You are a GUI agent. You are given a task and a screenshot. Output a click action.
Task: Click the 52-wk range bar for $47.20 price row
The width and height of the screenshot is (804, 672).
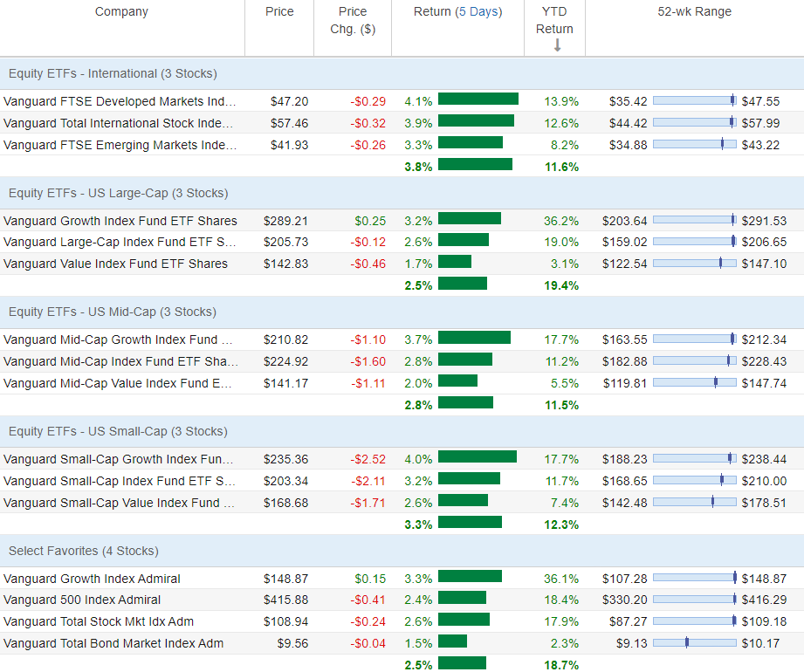tap(695, 100)
